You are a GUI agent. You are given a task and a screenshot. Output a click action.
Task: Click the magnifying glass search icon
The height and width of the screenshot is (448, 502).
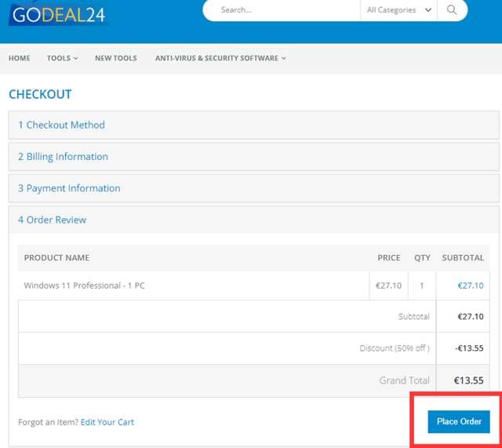click(x=452, y=10)
